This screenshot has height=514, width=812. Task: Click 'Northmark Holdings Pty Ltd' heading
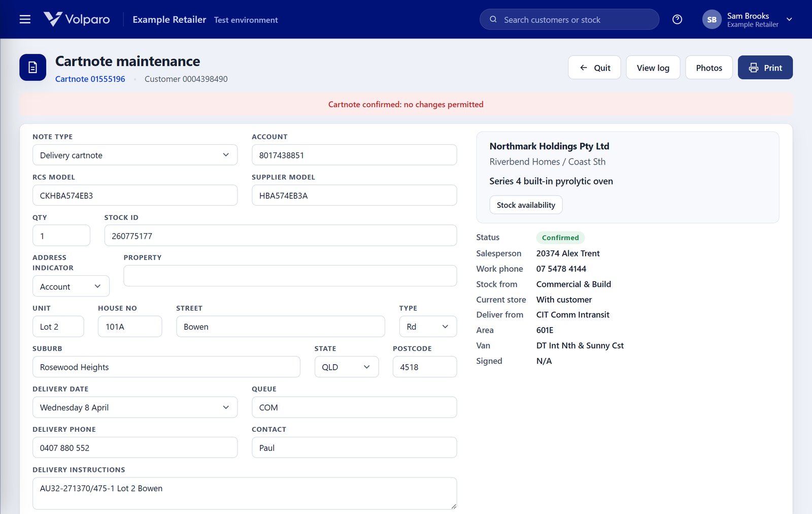[549, 146]
